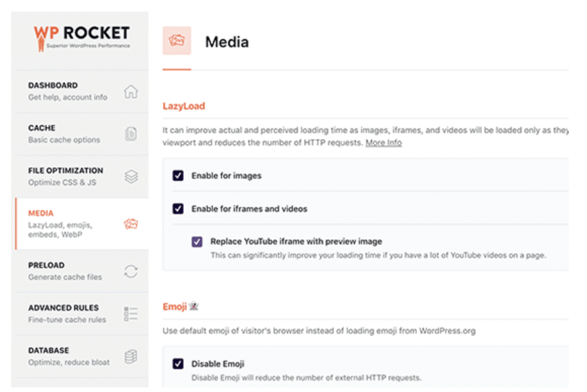This screenshot has height=392, width=587.
Task: Click the Disable Emoji HTTP requests description
Action: (x=306, y=378)
